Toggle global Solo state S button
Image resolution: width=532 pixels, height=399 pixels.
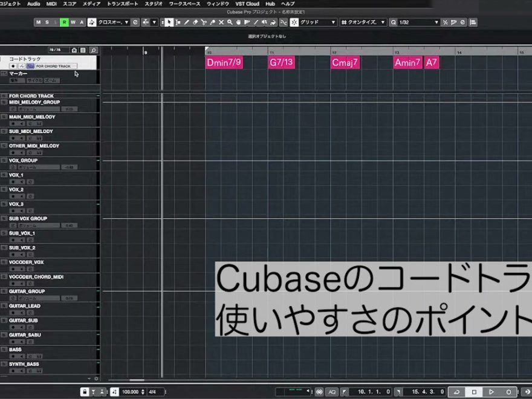click(x=47, y=22)
